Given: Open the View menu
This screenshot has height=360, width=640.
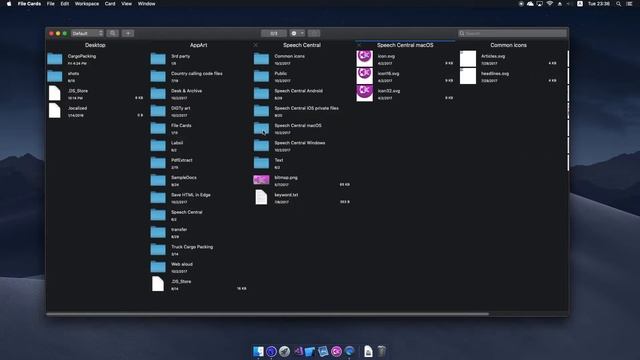Looking at the screenshot, I should [127, 4].
